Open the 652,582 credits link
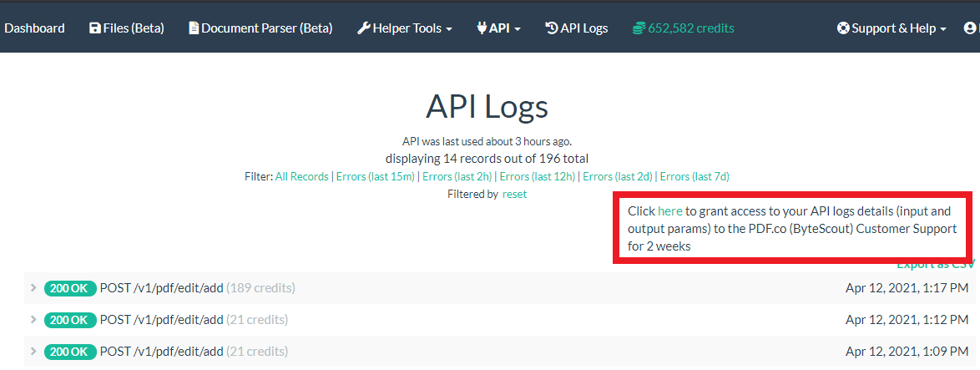 tap(683, 28)
